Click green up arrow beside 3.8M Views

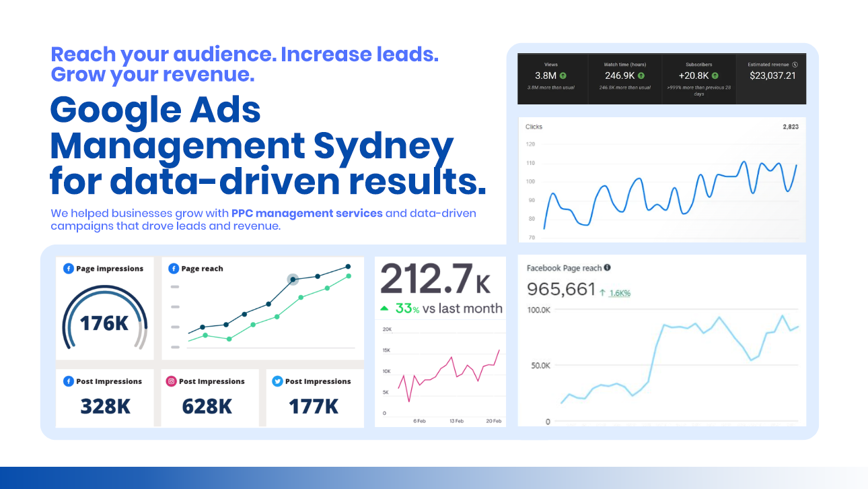[563, 76]
